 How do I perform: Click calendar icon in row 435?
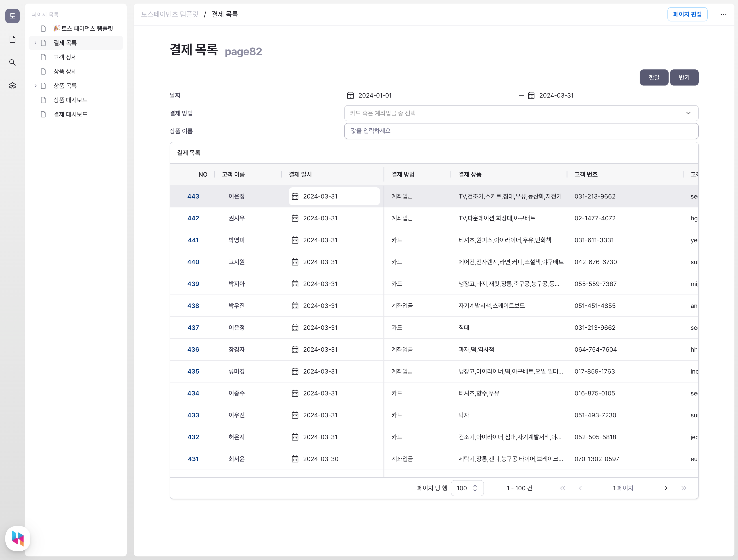(x=295, y=372)
